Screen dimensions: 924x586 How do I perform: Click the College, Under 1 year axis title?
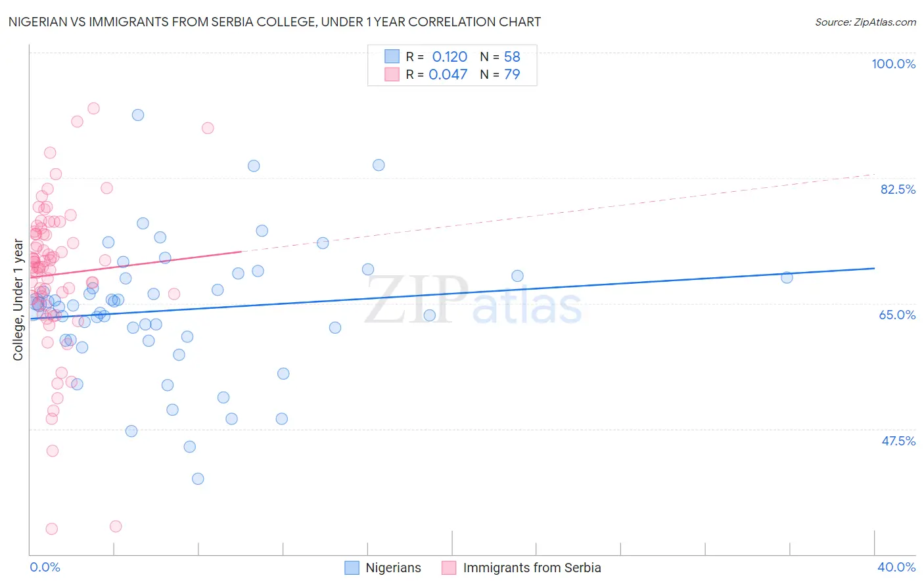18,300
